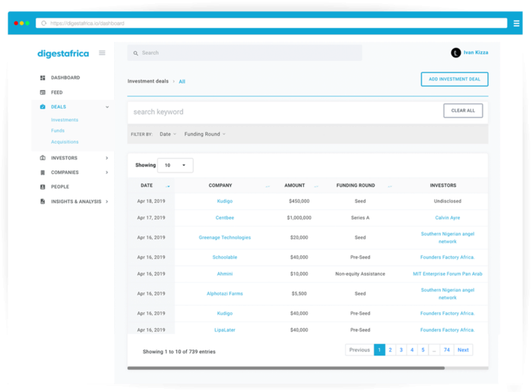Click the People icon in sidebar
This screenshot has width=532, height=392.
click(x=43, y=187)
